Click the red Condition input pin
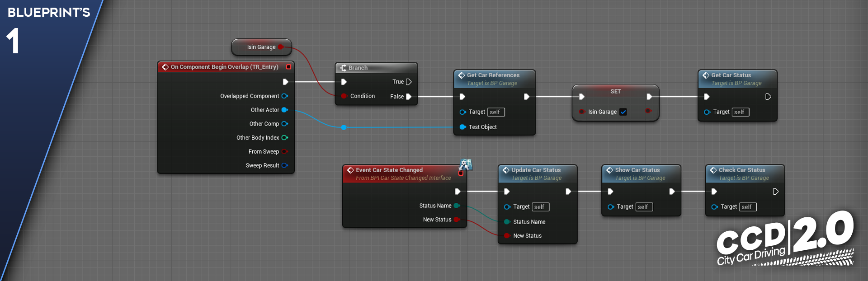This screenshot has width=868, height=281. coord(344,96)
